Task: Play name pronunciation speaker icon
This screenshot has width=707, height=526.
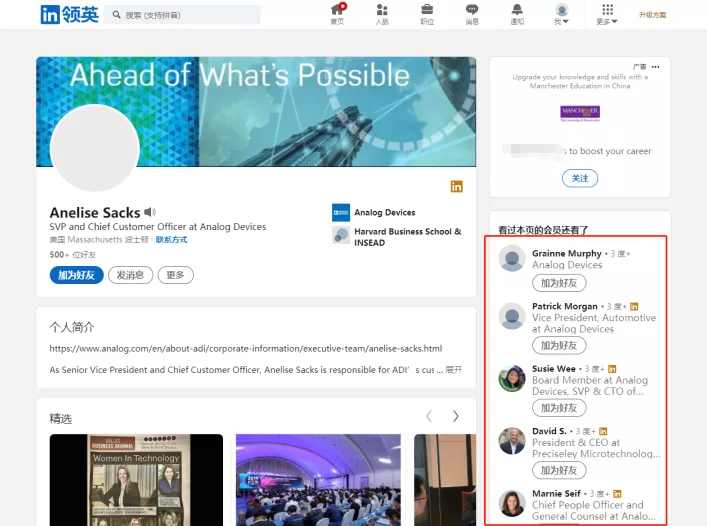Action: (150, 212)
